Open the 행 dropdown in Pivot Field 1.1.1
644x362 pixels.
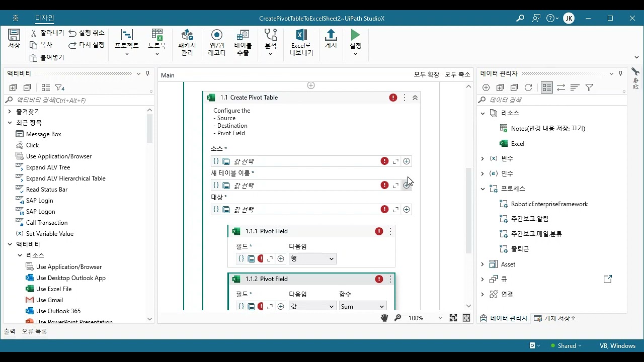312,259
